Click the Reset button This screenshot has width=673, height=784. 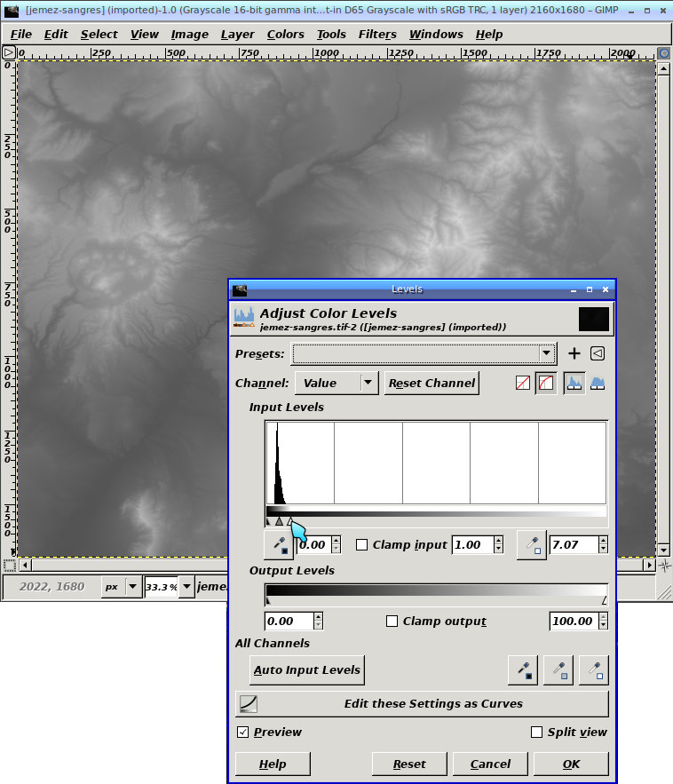(x=409, y=764)
